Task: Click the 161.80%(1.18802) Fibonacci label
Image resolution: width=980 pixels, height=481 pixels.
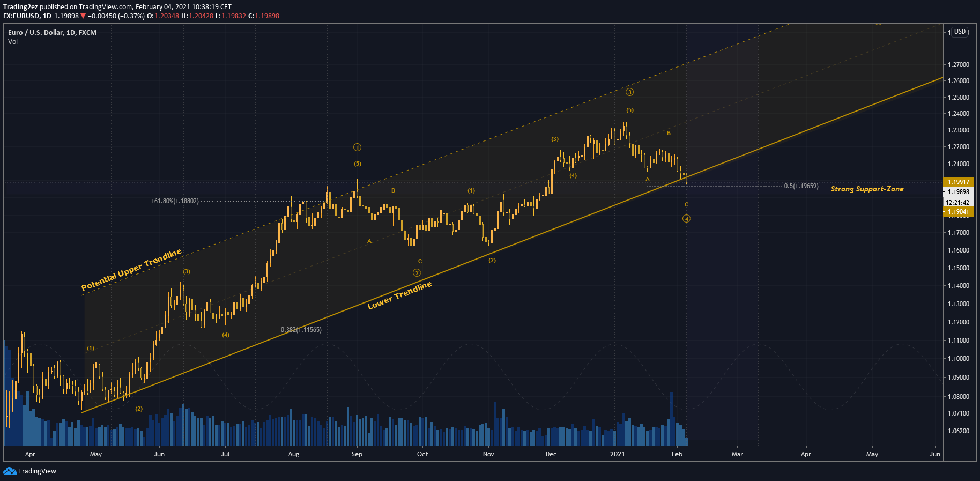Action: tap(175, 201)
